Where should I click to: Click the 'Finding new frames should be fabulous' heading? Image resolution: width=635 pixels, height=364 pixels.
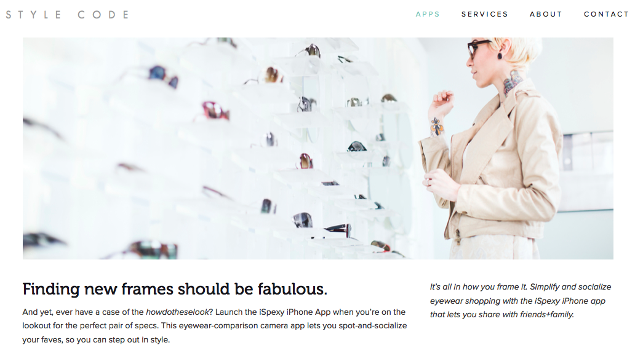point(175,289)
